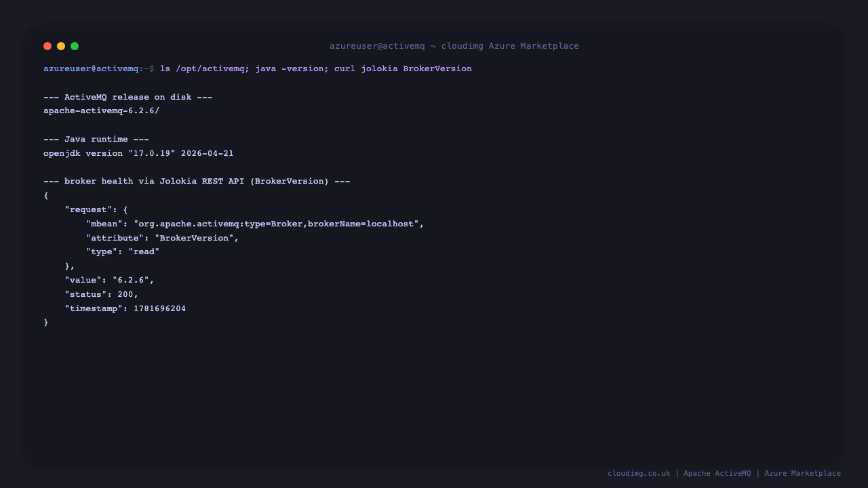
Task: Click the '"type": "read"' line
Action: [x=123, y=252]
